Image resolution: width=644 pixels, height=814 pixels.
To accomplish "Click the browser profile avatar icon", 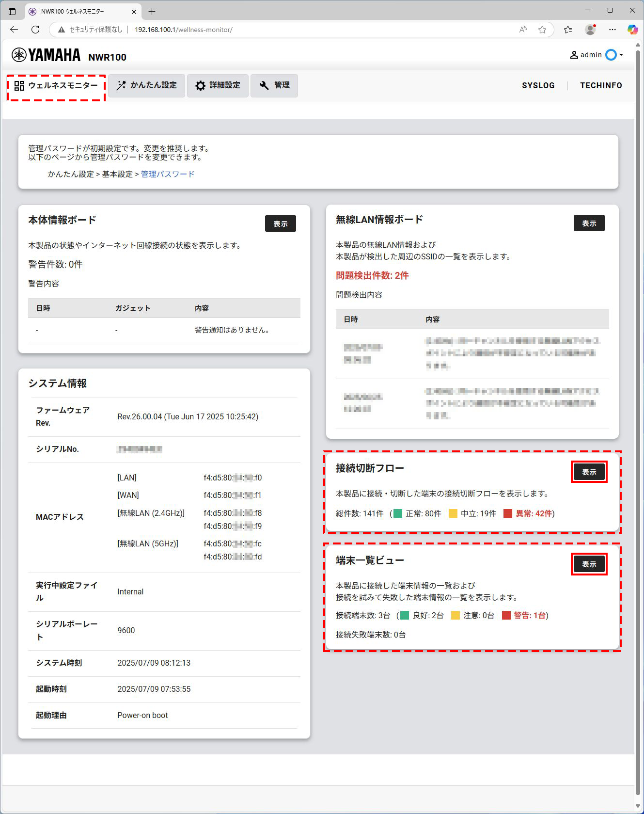I will click(590, 30).
